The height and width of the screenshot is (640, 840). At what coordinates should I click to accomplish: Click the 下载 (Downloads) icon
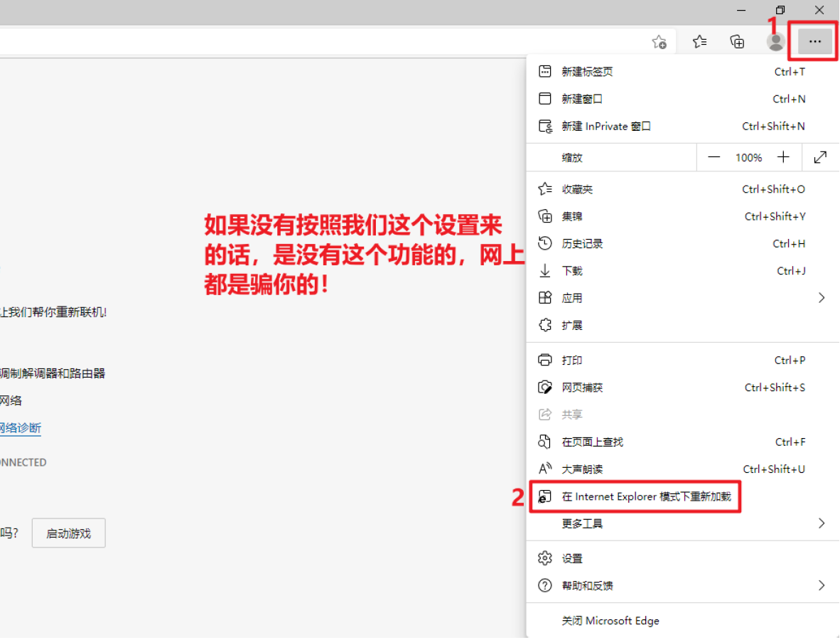pos(545,270)
